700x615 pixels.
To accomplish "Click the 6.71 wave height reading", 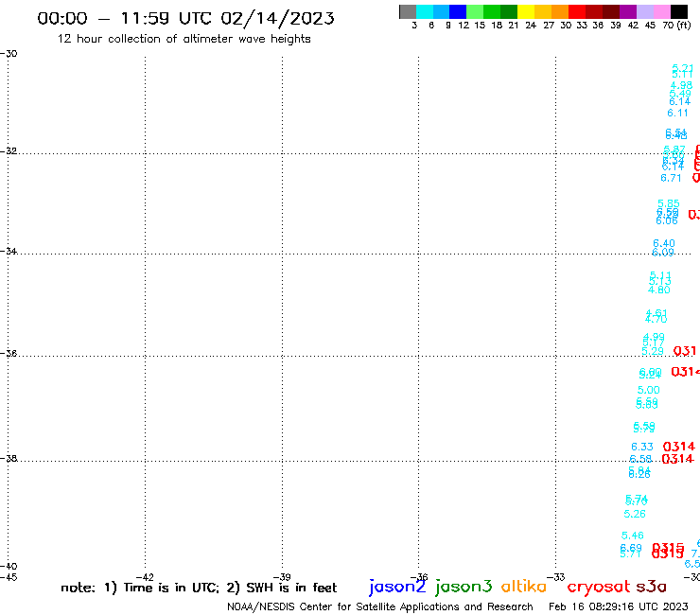I will point(671,178).
